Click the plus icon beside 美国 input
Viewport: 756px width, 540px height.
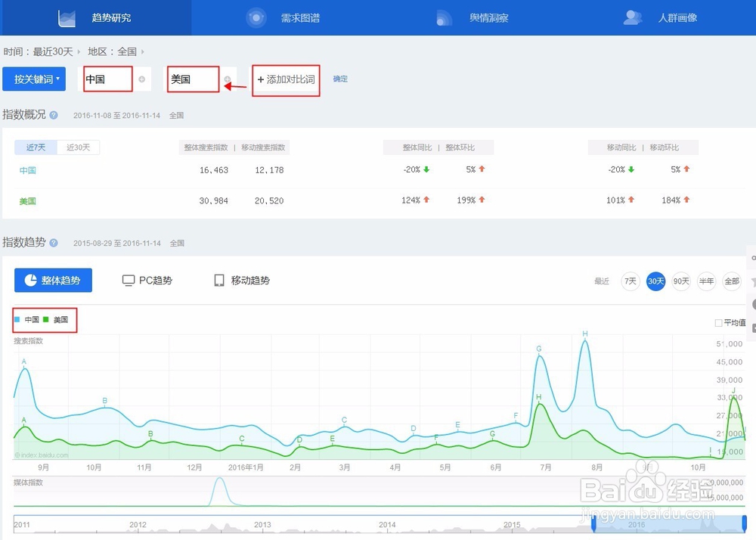tap(227, 79)
